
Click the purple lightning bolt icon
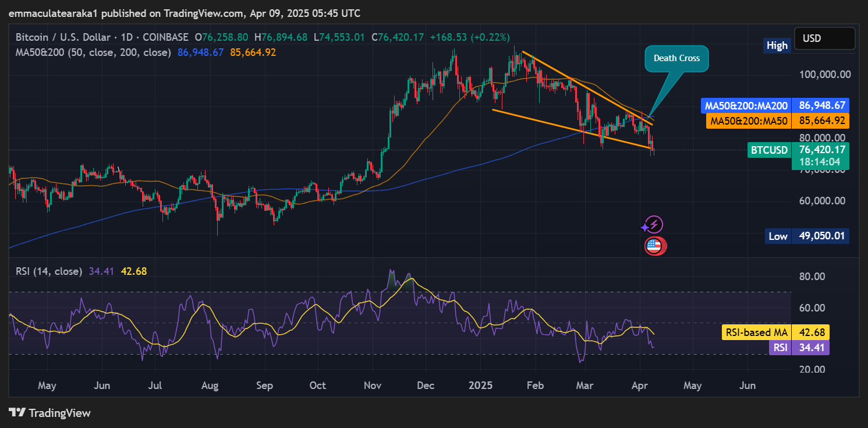tap(653, 225)
